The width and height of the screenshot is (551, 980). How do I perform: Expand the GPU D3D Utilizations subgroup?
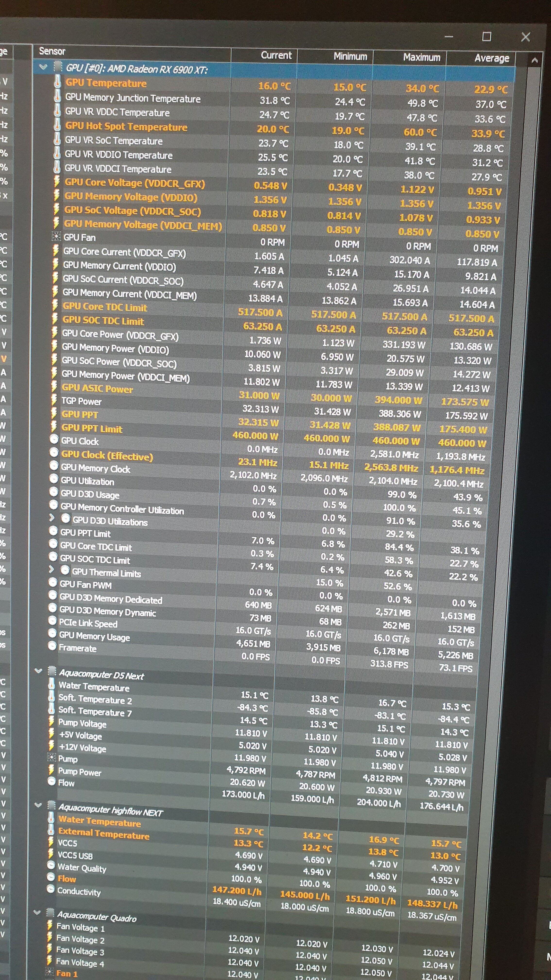click(x=52, y=518)
